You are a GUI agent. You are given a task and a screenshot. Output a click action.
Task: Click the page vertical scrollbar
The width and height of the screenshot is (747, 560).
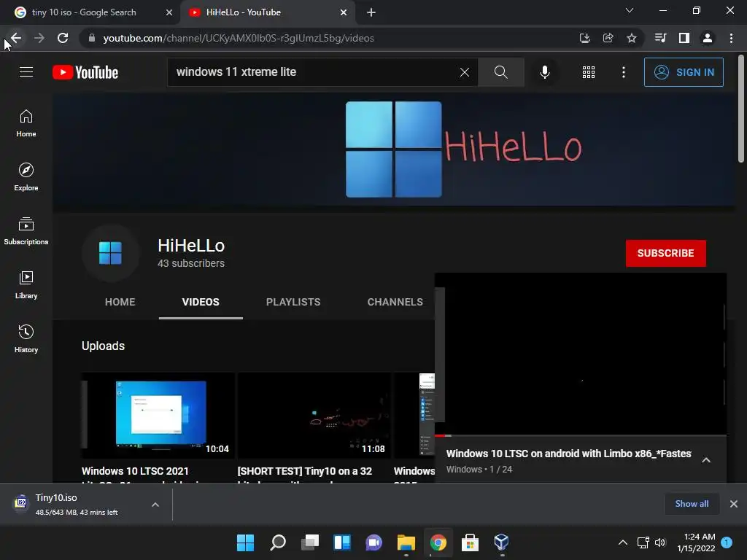point(741,109)
